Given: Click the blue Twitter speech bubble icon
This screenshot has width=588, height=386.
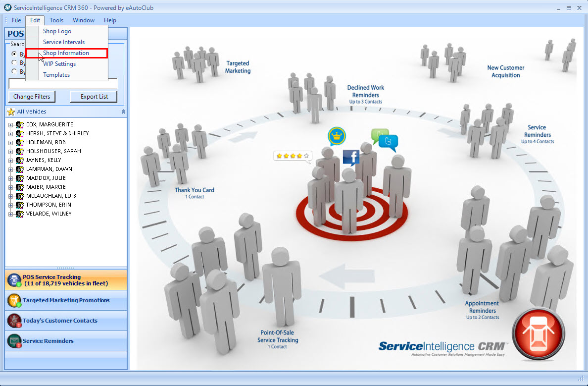Looking at the screenshot, I should pos(388,143).
